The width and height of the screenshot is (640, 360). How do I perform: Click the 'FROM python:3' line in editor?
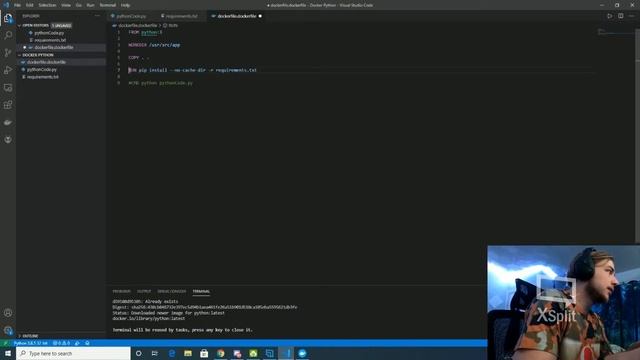point(145,32)
